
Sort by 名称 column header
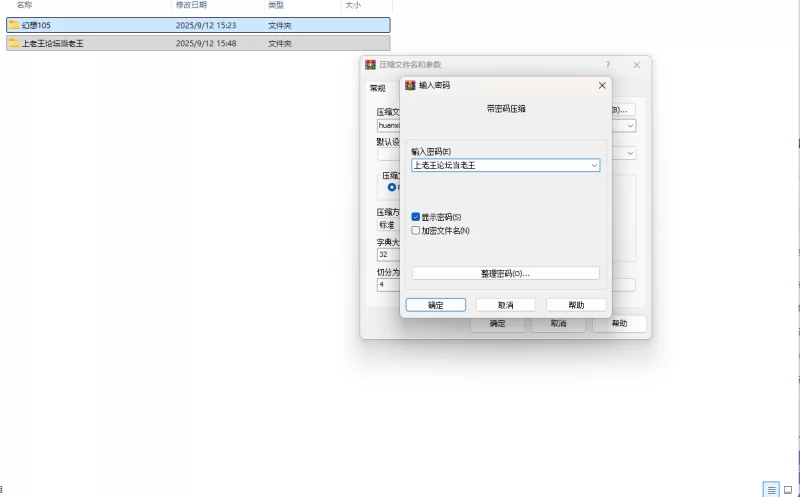pos(24,5)
